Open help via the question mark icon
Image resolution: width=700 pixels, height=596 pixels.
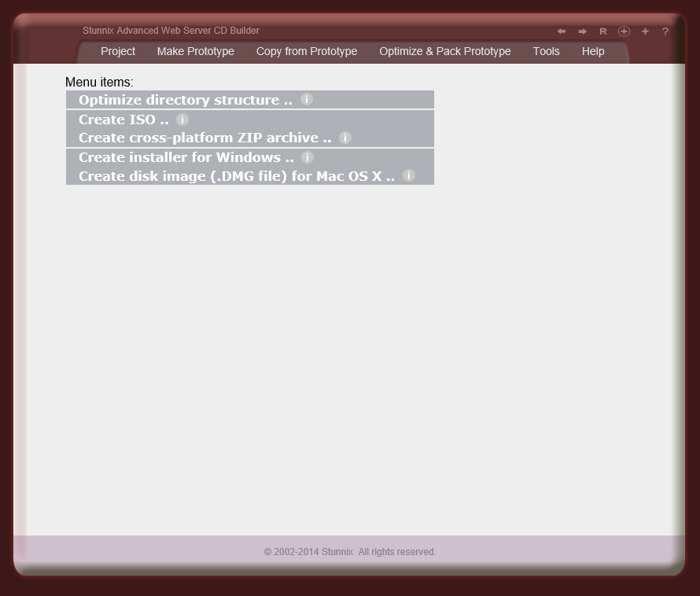point(665,31)
